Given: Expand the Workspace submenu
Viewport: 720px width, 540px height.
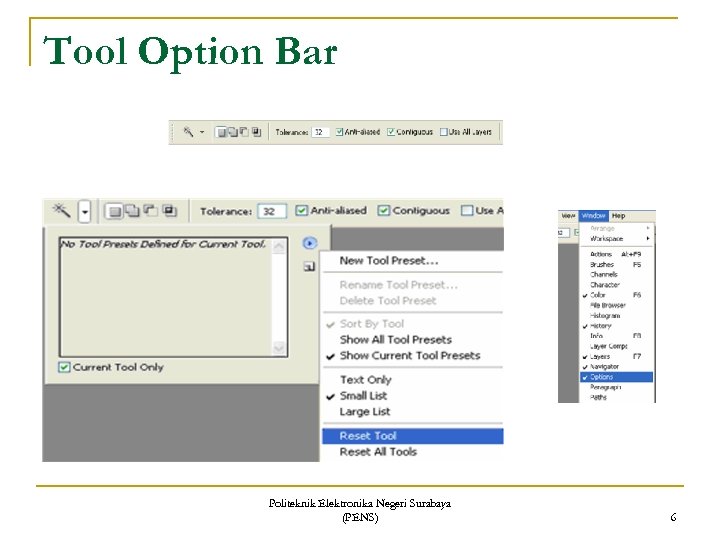Looking at the screenshot, I should (x=618, y=238).
